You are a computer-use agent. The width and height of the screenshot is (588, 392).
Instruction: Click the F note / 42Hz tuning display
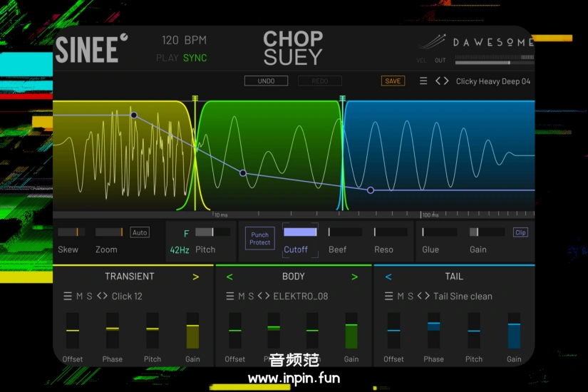pyautogui.click(x=180, y=242)
